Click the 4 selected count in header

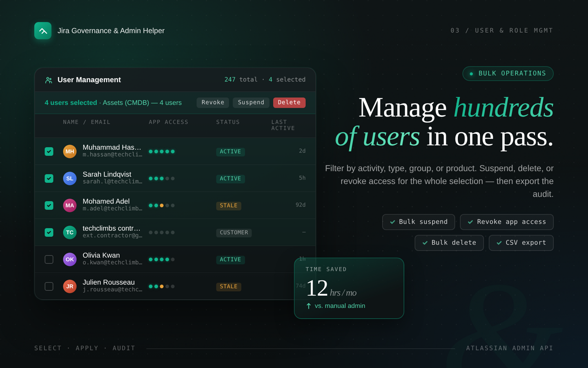[287, 80]
